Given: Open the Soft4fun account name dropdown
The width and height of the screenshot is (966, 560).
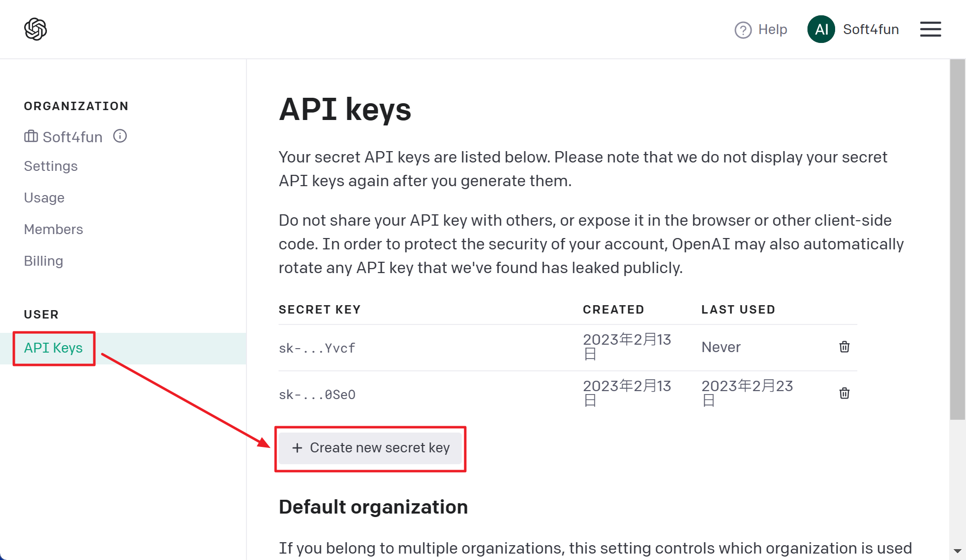Looking at the screenshot, I should (x=871, y=30).
